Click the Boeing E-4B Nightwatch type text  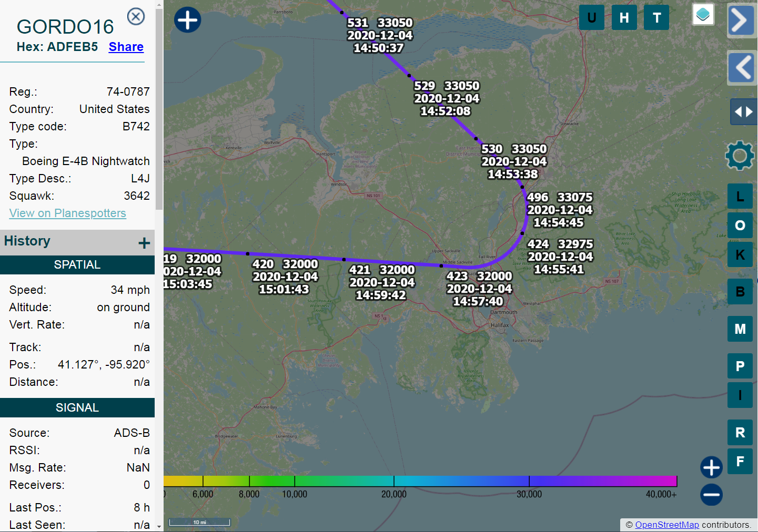pyautogui.click(x=86, y=161)
